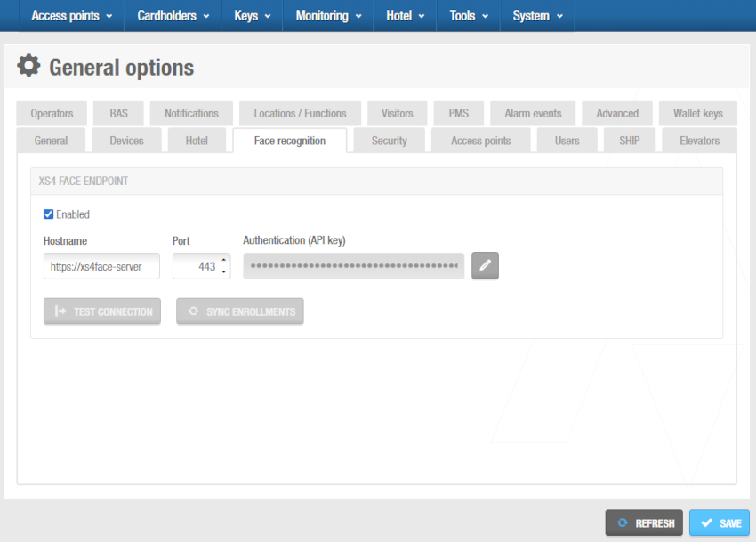Focus the Port number field

tap(195, 266)
